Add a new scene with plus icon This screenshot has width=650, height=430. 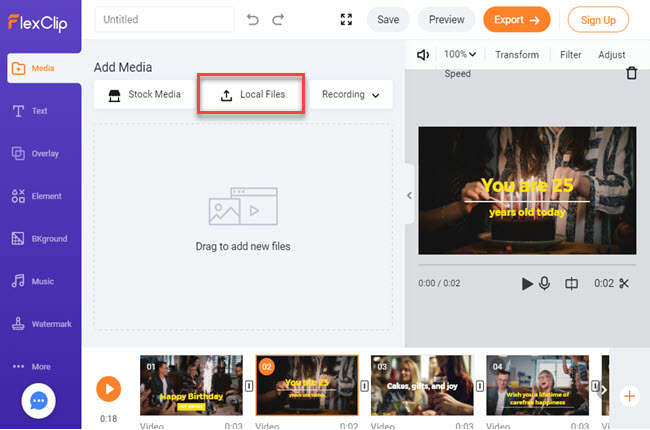pos(629,396)
